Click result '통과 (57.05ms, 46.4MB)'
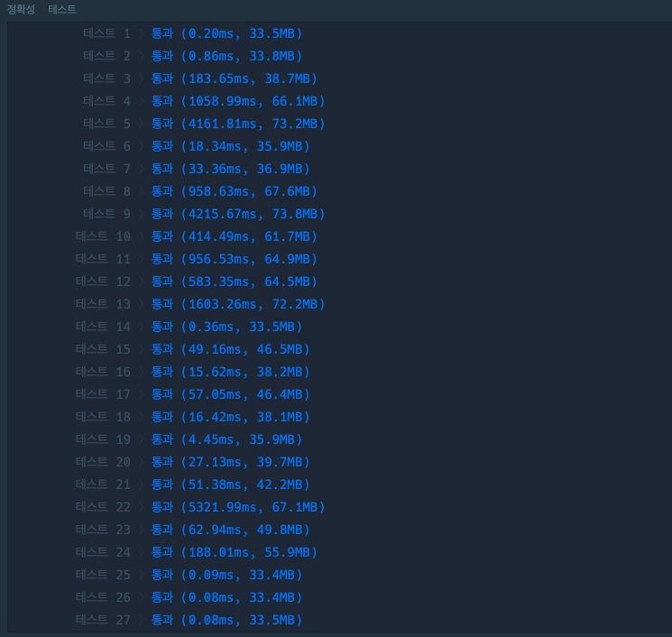Screen dimensions: 672x637 click(x=231, y=394)
